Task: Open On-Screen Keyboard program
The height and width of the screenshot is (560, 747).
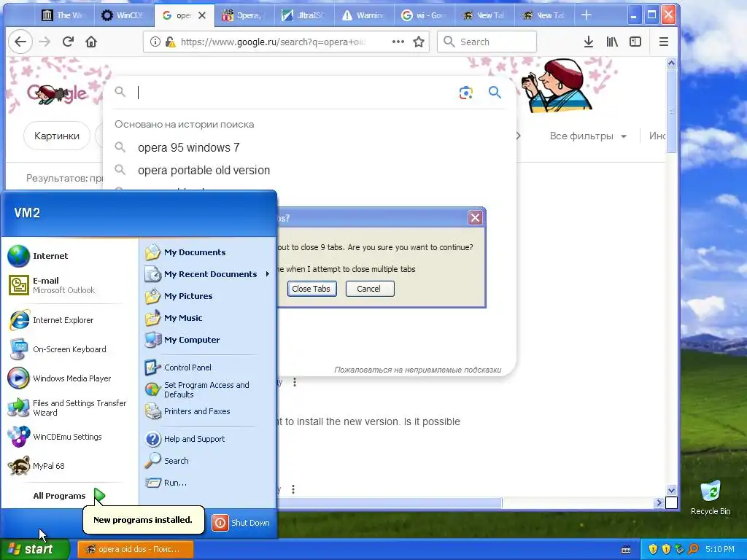Action: [x=69, y=349]
